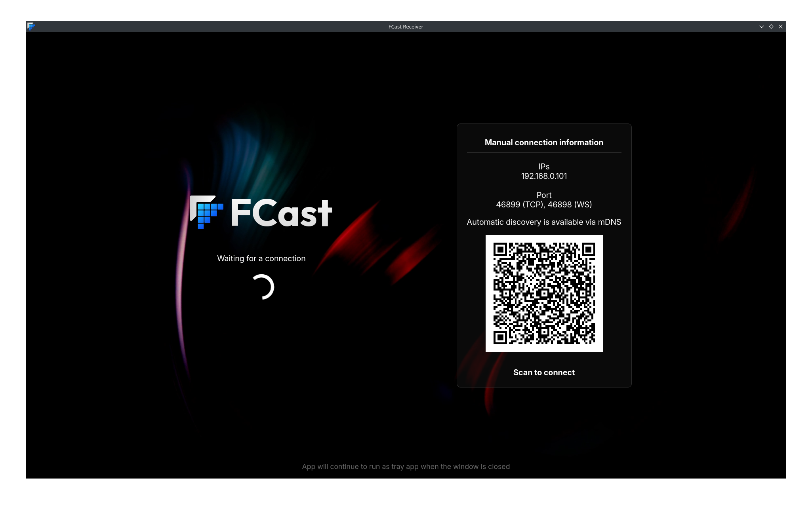Click the 'Waiting for a connection' text

pyautogui.click(x=261, y=258)
